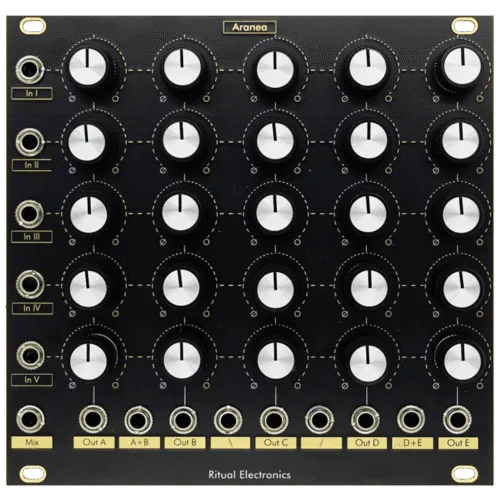Image resolution: width=500 pixels, height=500 pixels.
Task: Click the In IV row knob for Out D
Action: click(x=369, y=288)
